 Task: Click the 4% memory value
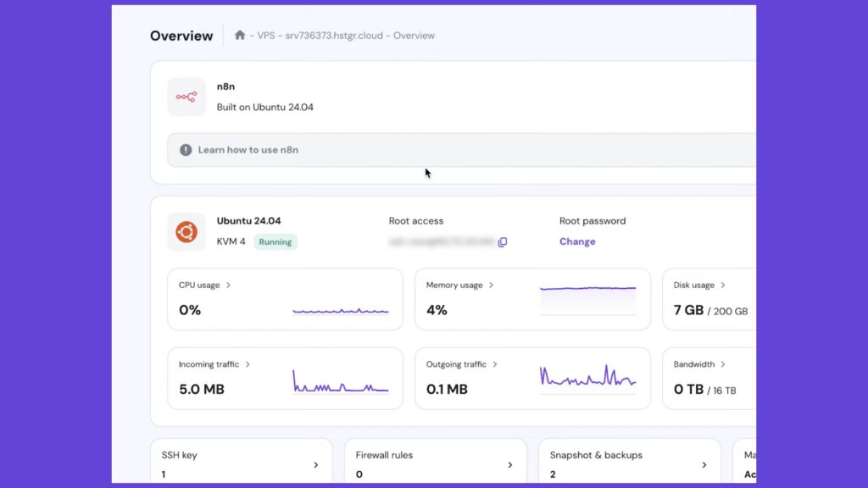point(437,310)
